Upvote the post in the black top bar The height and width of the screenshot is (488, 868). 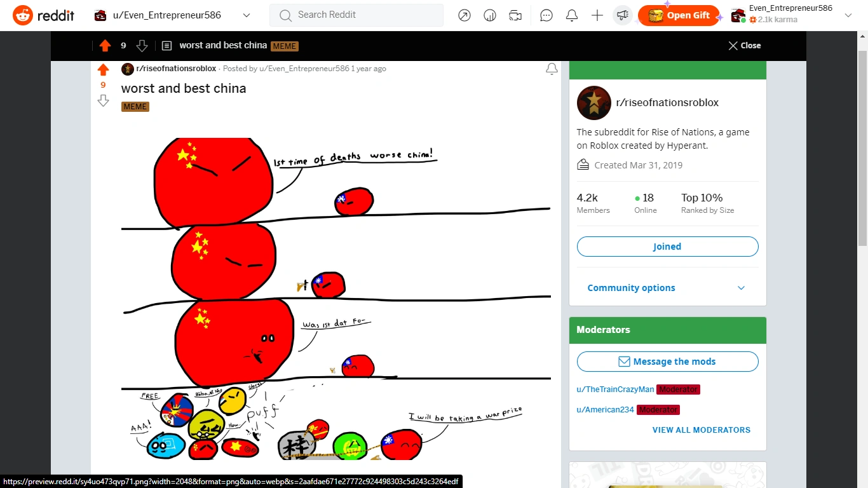click(105, 46)
